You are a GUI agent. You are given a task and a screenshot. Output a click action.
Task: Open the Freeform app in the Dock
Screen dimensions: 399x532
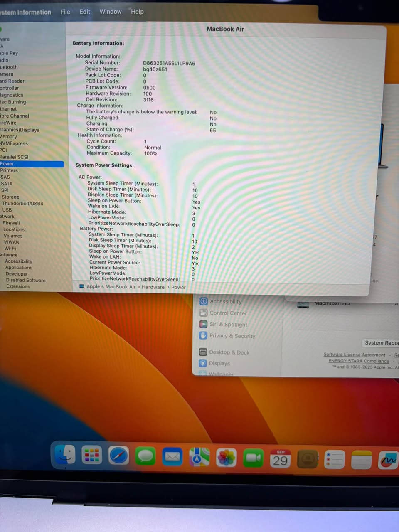[388, 460]
